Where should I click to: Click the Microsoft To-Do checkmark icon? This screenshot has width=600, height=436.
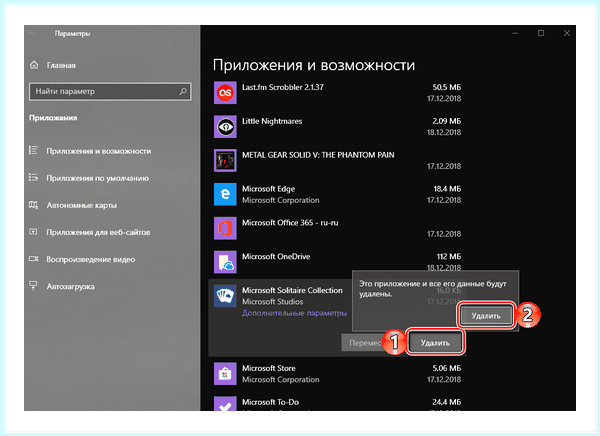tap(225, 404)
